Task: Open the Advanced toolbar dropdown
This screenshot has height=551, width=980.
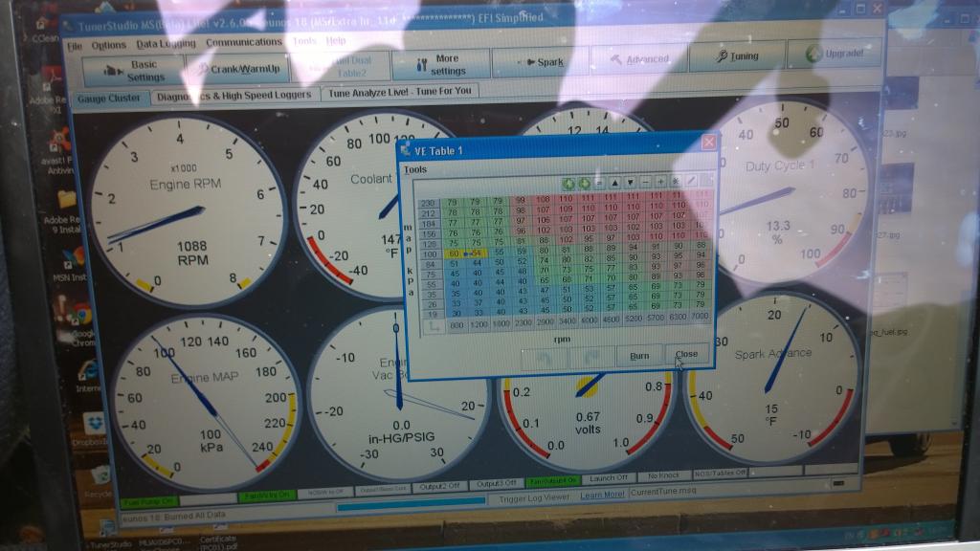Action: [x=638, y=59]
